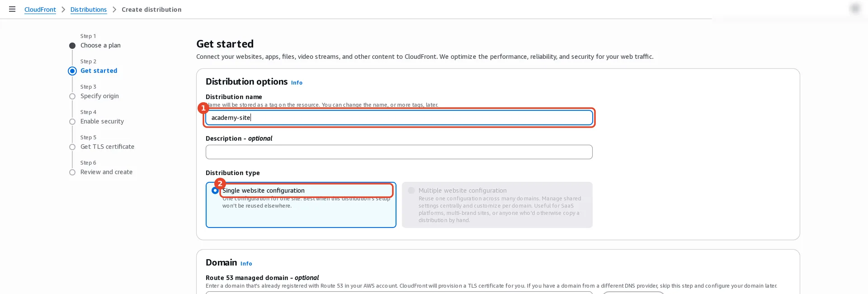The height and width of the screenshot is (294, 868).
Task: Jump to Enable security step
Action: click(102, 121)
